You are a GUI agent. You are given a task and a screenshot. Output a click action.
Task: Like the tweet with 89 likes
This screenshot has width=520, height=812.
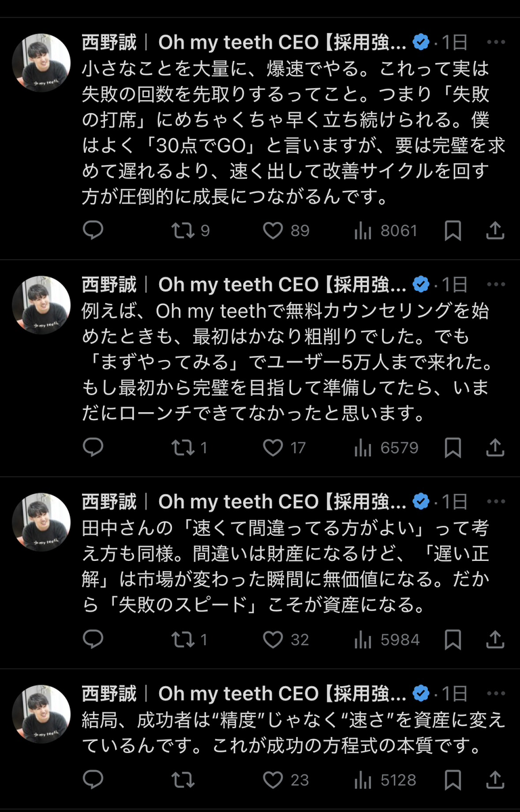click(273, 231)
